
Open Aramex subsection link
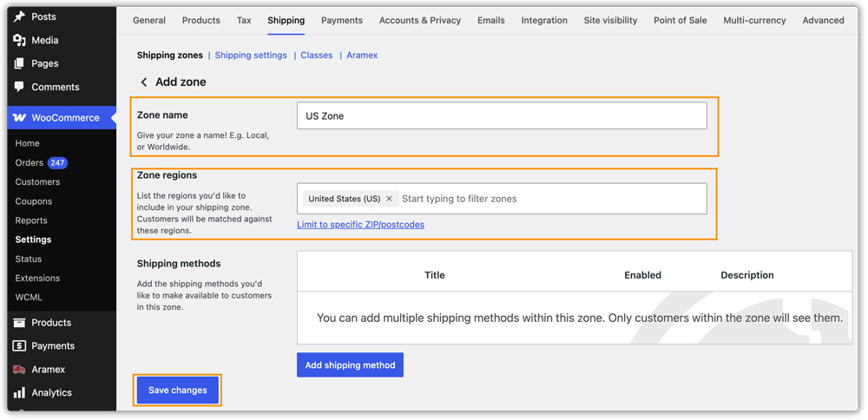click(x=362, y=56)
